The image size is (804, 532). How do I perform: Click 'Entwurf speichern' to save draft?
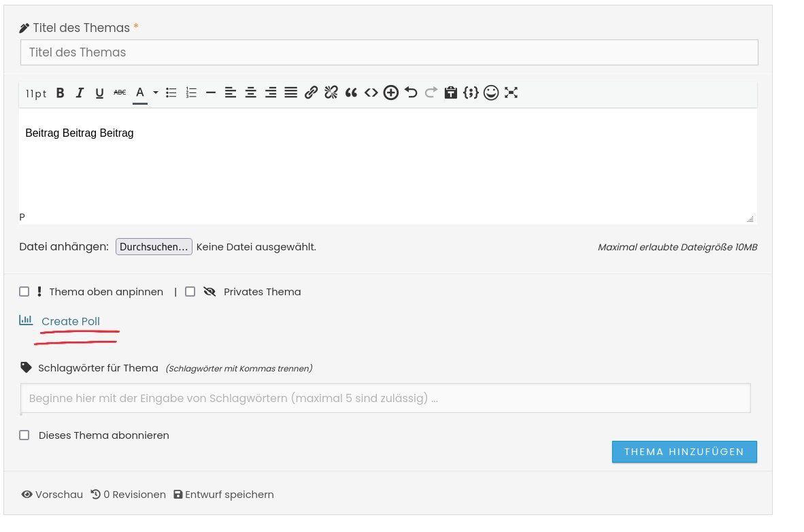(224, 495)
